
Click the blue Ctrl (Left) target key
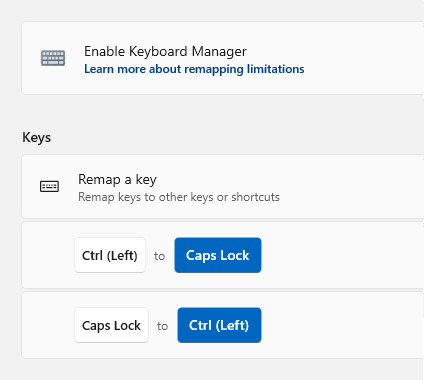(219, 325)
